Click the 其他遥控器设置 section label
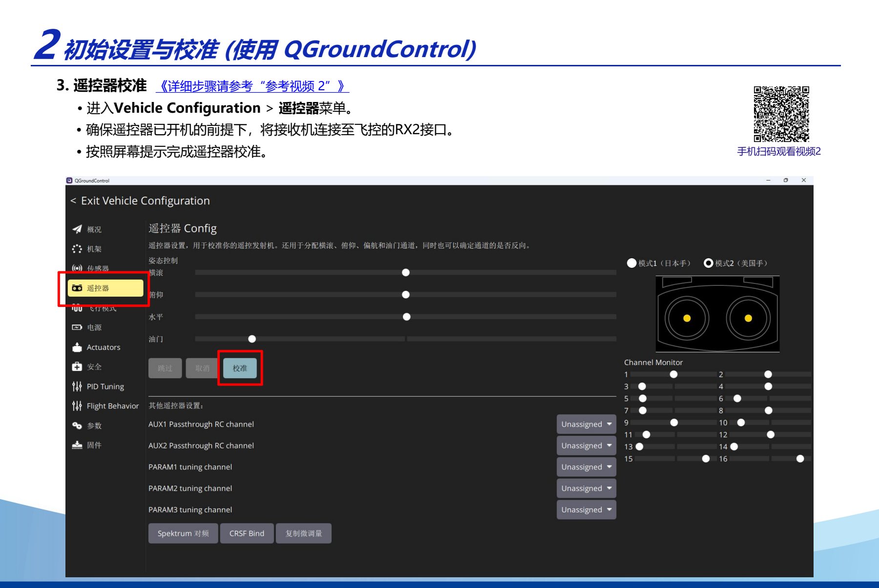This screenshot has height=588, width=879. tap(176, 406)
